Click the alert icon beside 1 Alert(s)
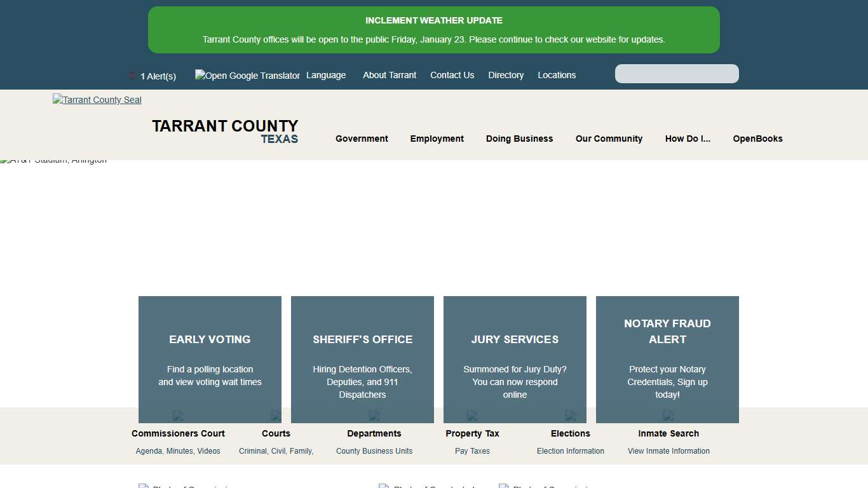Image resolution: width=868 pixels, height=488 pixels. pyautogui.click(x=132, y=76)
